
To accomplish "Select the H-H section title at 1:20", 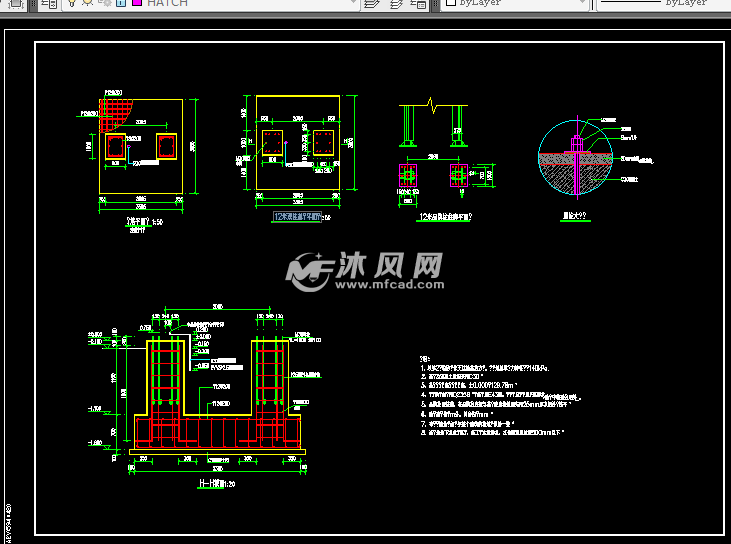I will coord(217,484).
